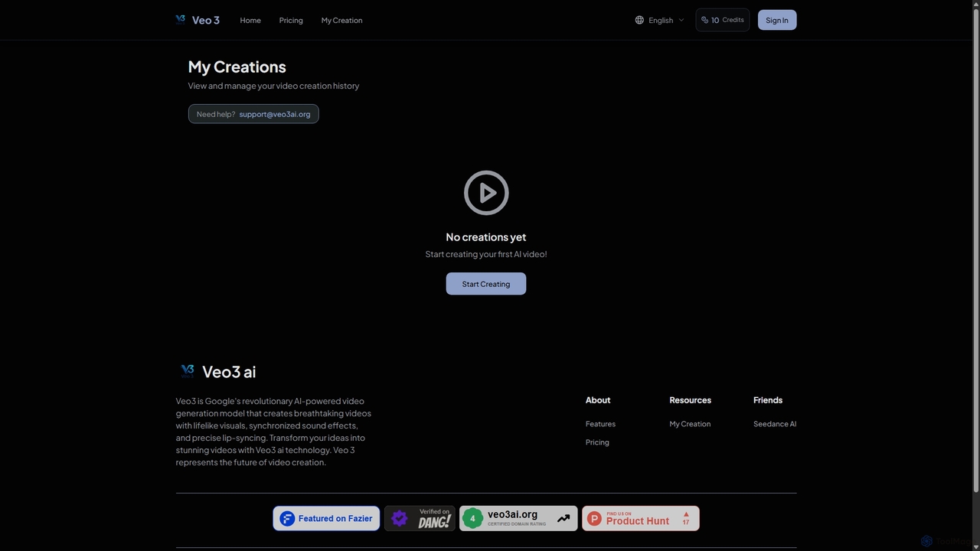Screen dimensions: 980x551
Task: Open the Product Hunt badge
Action: click(641, 518)
